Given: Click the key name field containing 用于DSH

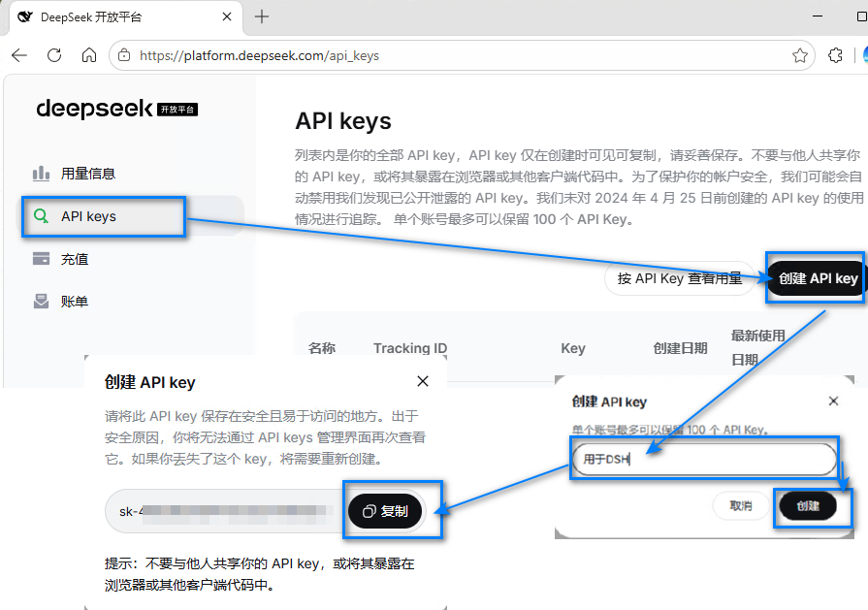Looking at the screenshot, I should (x=704, y=459).
